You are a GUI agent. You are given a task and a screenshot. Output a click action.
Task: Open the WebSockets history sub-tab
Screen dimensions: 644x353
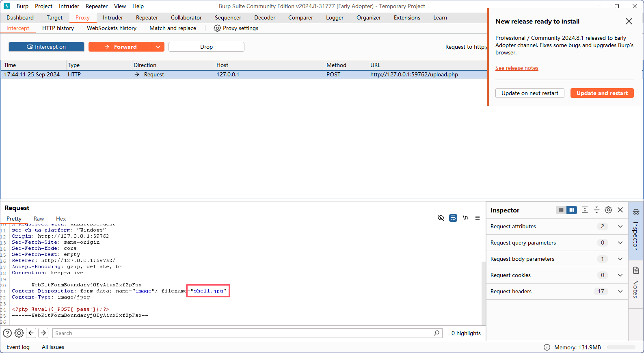pos(112,28)
